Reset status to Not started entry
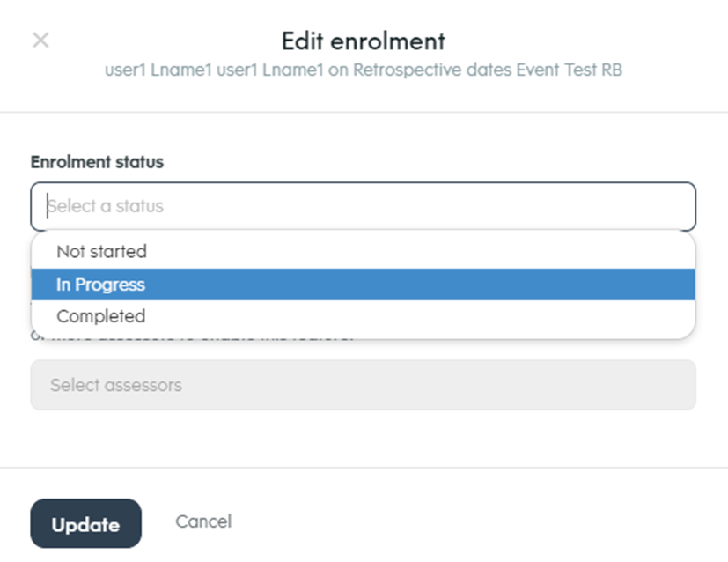Viewport: 728px width, 562px height. coord(363,252)
